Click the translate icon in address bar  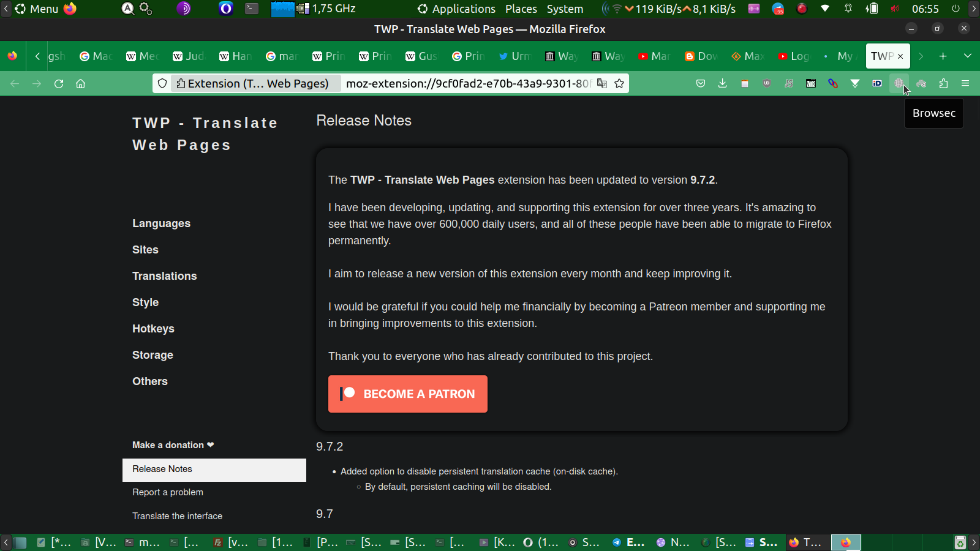click(602, 84)
